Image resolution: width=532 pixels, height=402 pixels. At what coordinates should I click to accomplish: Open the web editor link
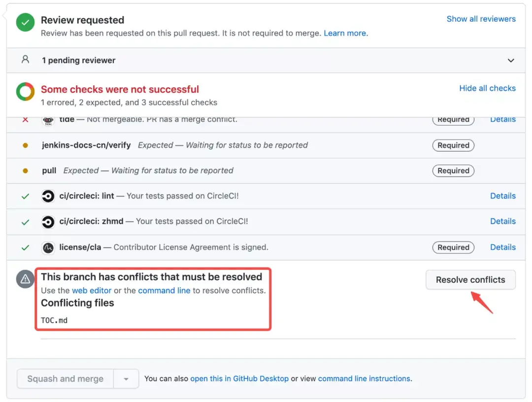92,290
